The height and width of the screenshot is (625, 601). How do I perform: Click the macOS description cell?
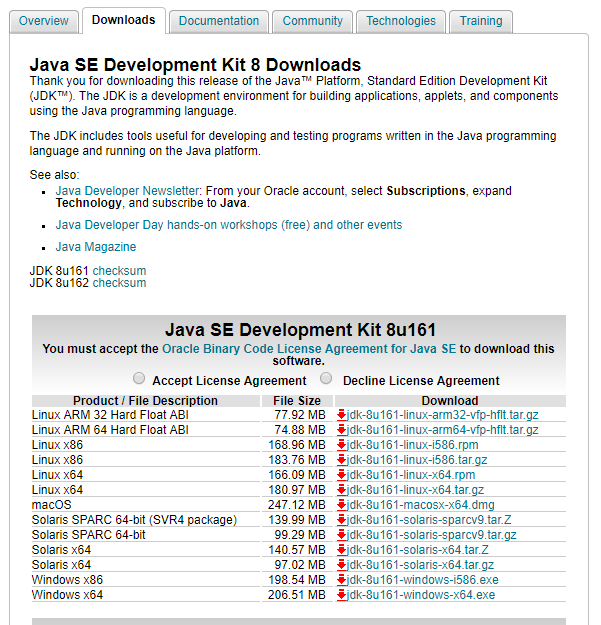click(146, 505)
